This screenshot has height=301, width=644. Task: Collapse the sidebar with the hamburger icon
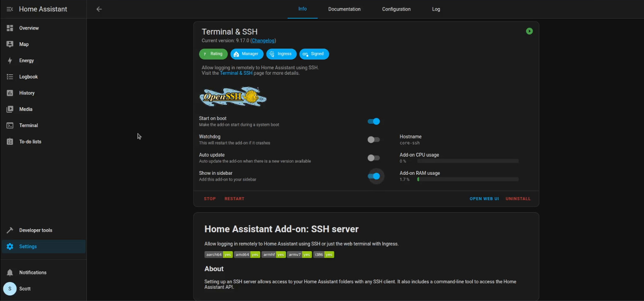coord(10,9)
